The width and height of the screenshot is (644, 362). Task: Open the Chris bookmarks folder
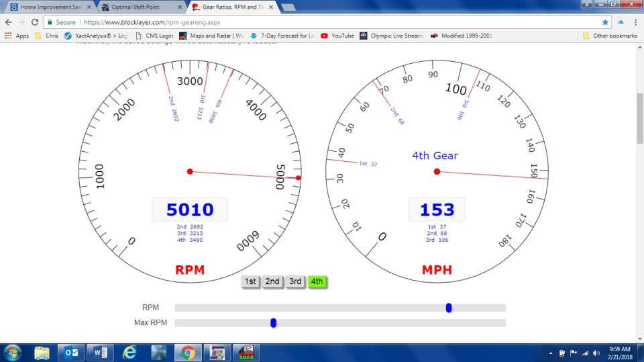coord(47,36)
